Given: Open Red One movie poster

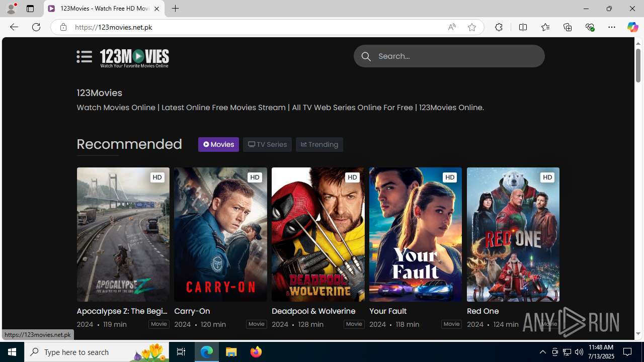Looking at the screenshot, I should tap(513, 234).
